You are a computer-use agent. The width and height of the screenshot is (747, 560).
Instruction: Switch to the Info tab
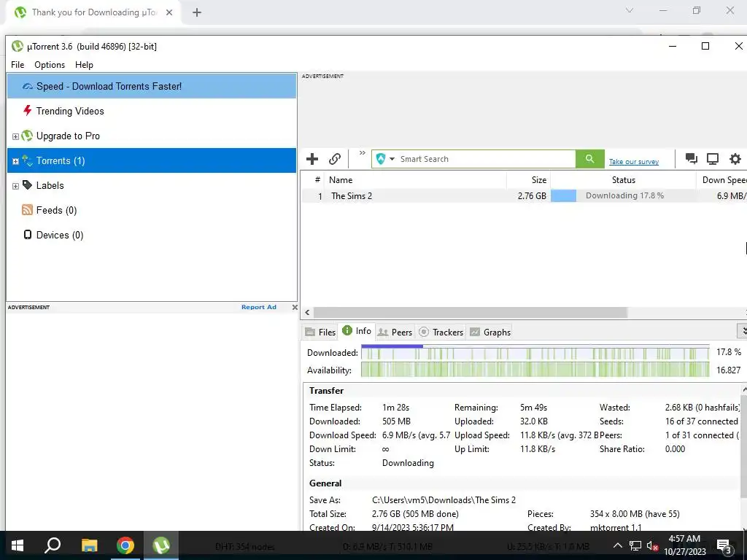pyautogui.click(x=357, y=331)
